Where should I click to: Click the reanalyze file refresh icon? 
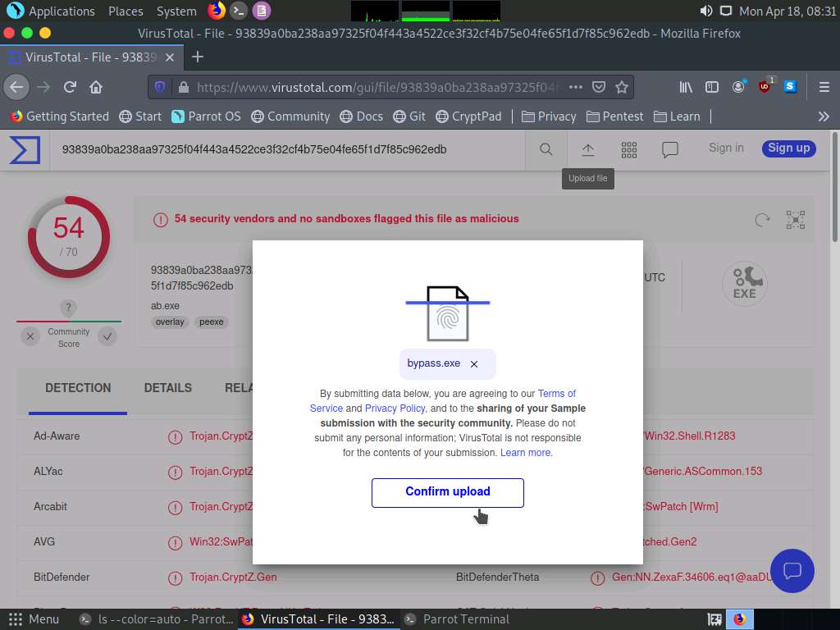coord(762,219)
